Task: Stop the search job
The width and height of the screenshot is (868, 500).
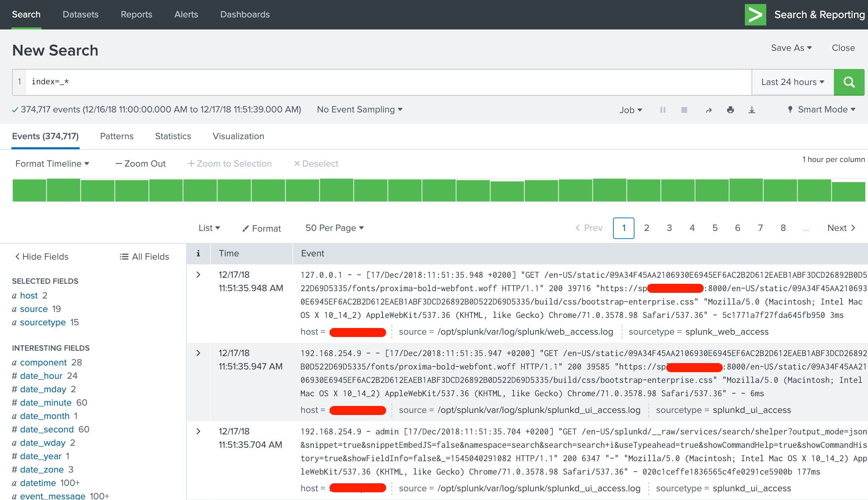Action: pos(684,109)
